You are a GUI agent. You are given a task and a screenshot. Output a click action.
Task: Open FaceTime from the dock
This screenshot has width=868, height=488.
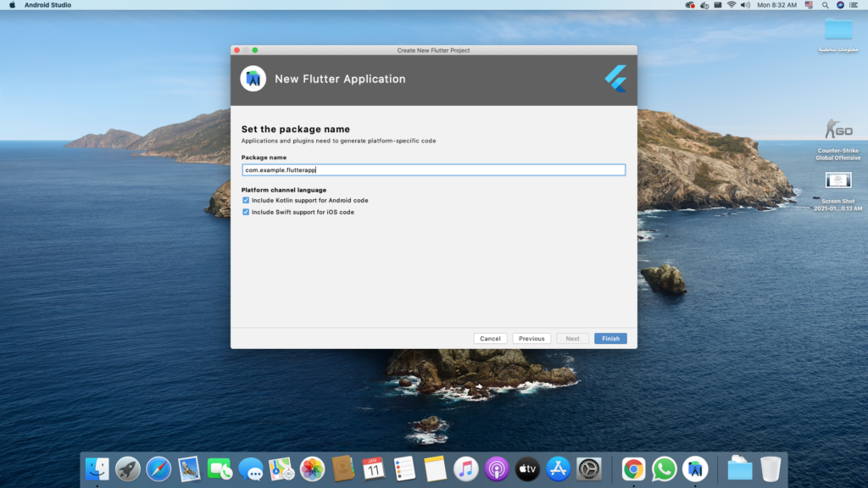pos(220,469)
